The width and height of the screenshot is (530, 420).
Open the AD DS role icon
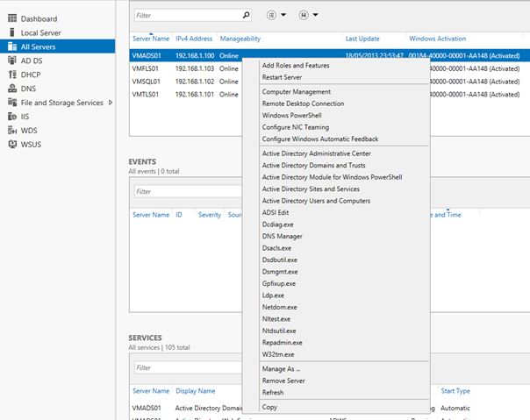12,61
